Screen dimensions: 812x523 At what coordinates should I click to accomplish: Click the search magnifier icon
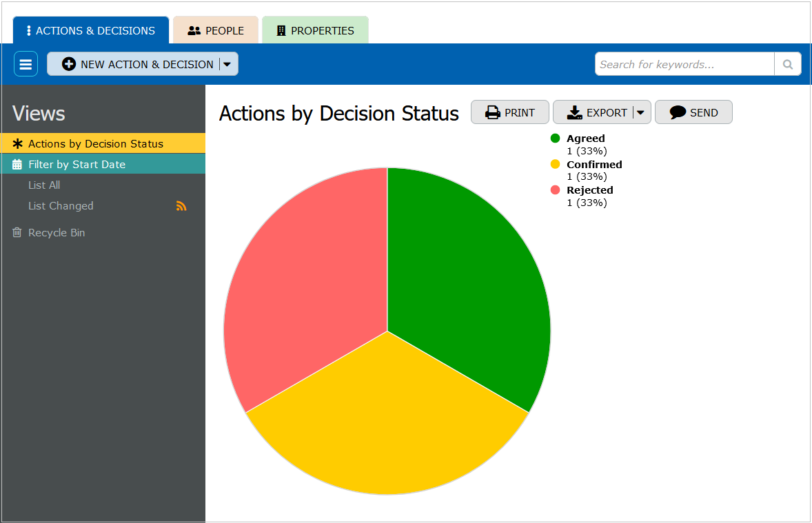point(787,64)
